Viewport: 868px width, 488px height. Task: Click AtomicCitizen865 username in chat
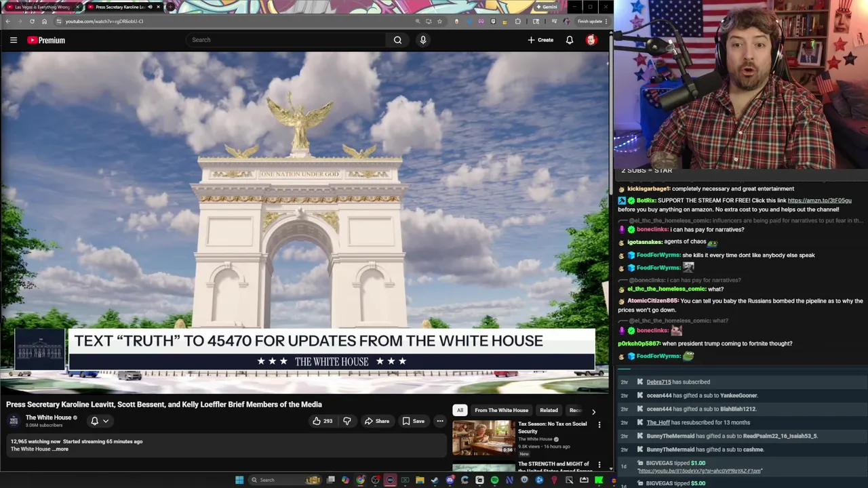(653, 301)
